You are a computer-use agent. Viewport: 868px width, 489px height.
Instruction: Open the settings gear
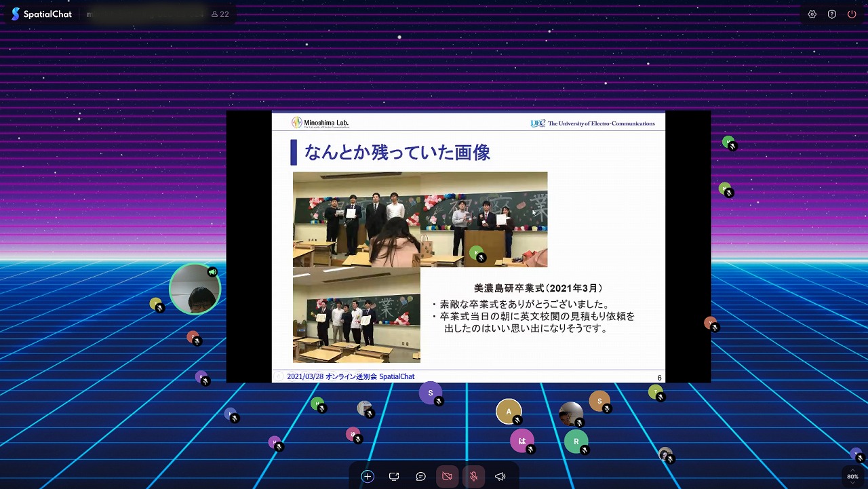(812, 14)
